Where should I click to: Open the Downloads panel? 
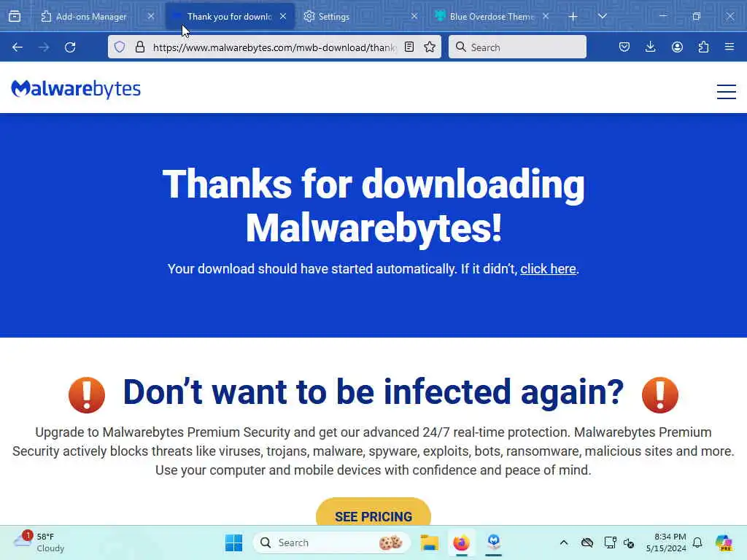(x=650, y=47)
